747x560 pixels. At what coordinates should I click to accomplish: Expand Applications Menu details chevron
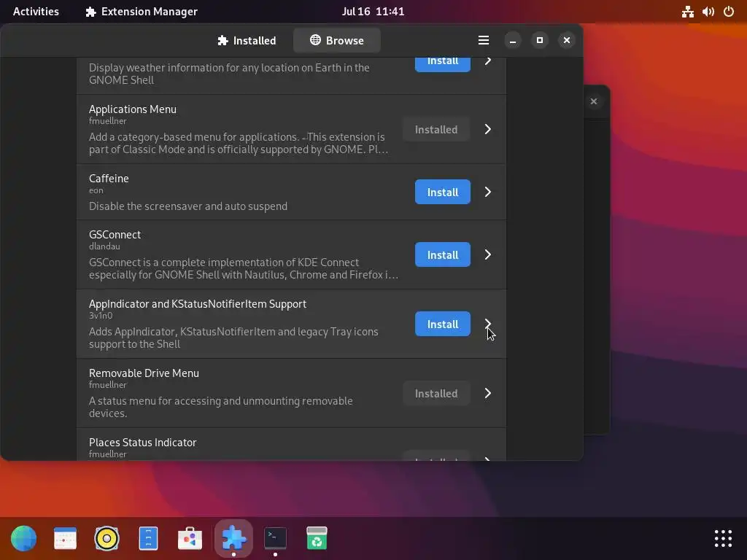click(488, 130)
